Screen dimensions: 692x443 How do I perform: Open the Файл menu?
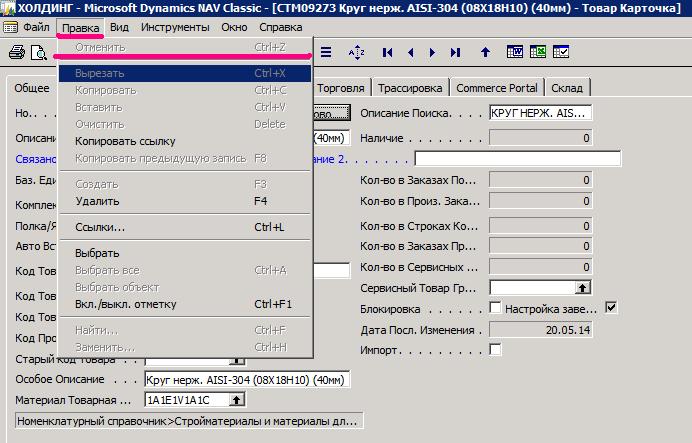tap(36, 27)
